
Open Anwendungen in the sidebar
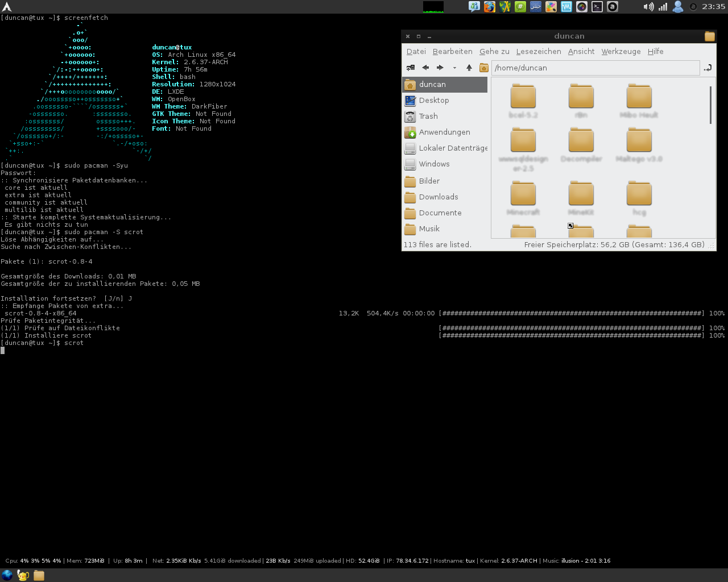[x=444, y=132]
